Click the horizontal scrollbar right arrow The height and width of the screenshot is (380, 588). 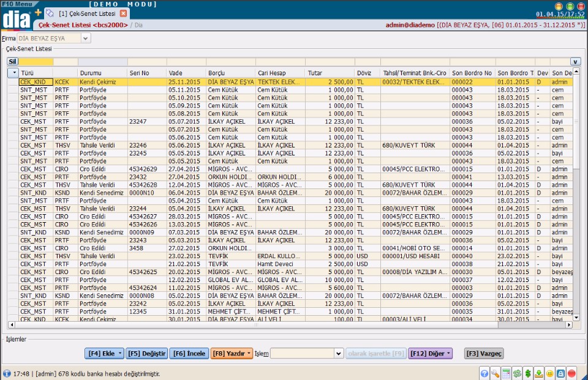[x=569, y=325]
